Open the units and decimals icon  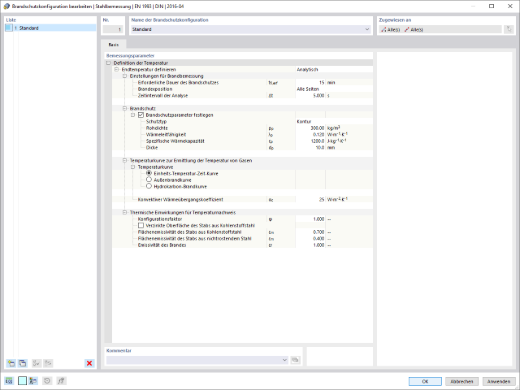[9, 381]
